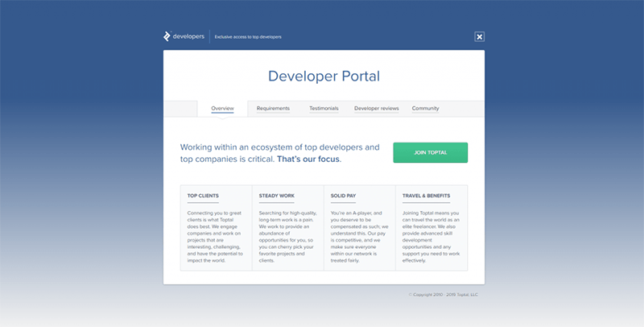
Task: Click the copyright Toptal, LLC footer text
Action: point(444,295)
